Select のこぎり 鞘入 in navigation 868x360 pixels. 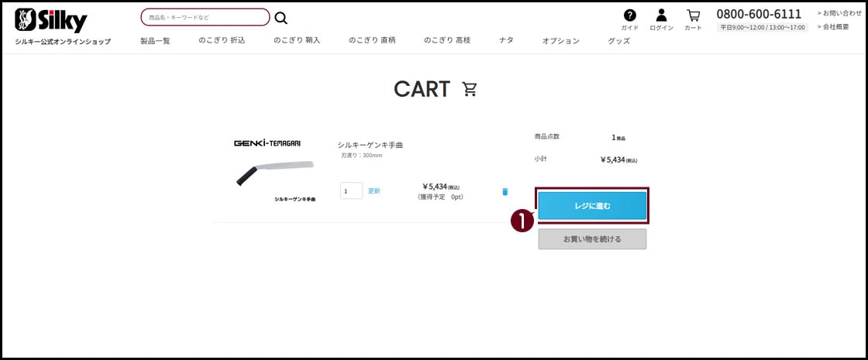coord(297,40)
